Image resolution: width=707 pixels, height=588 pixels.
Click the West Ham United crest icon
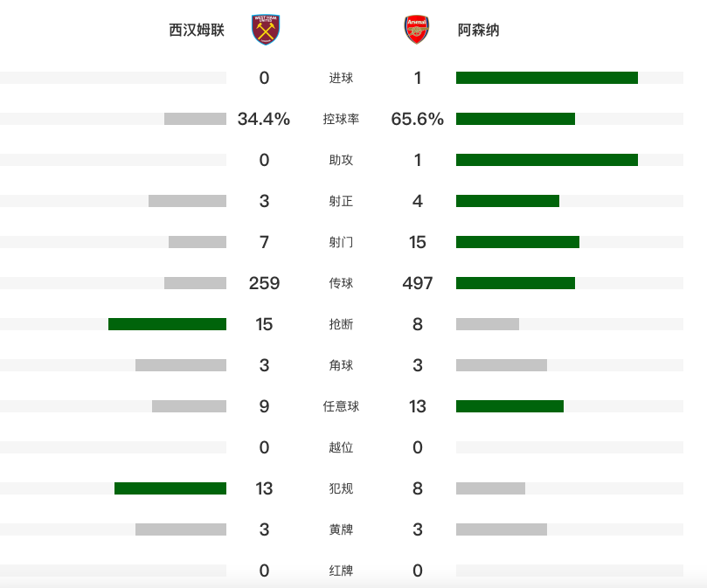[x=266, y=30]
